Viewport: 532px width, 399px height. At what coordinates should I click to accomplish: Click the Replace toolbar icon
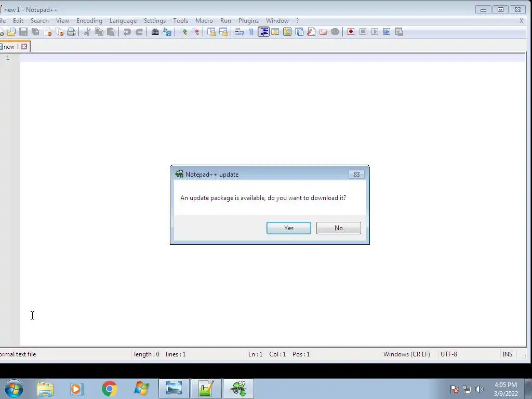(x=167, y=32)
